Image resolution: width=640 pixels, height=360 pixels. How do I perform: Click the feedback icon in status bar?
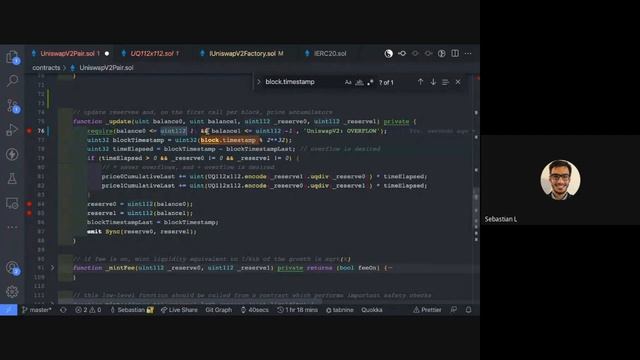coord(454,310)
